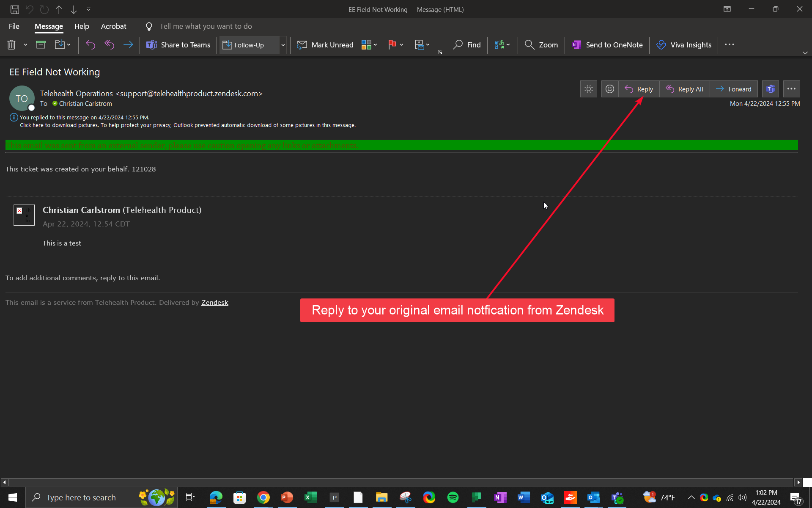The width and height of the screenshot is (812, 508).
Task: Click the ribbon's Reply All double-arrow icon
Action: [110, 44]
